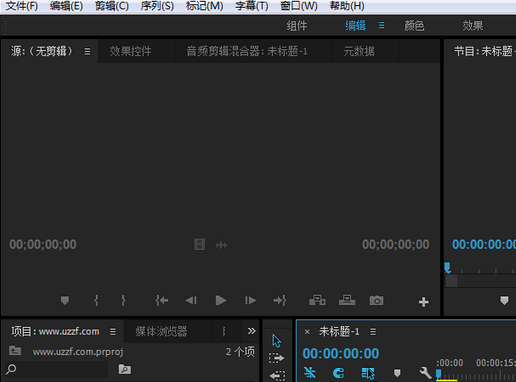The height and width of the screenshot is (382, 516).
Task: Add marker in program monitor
Action: pyautogui.click(x=504, y=301)
